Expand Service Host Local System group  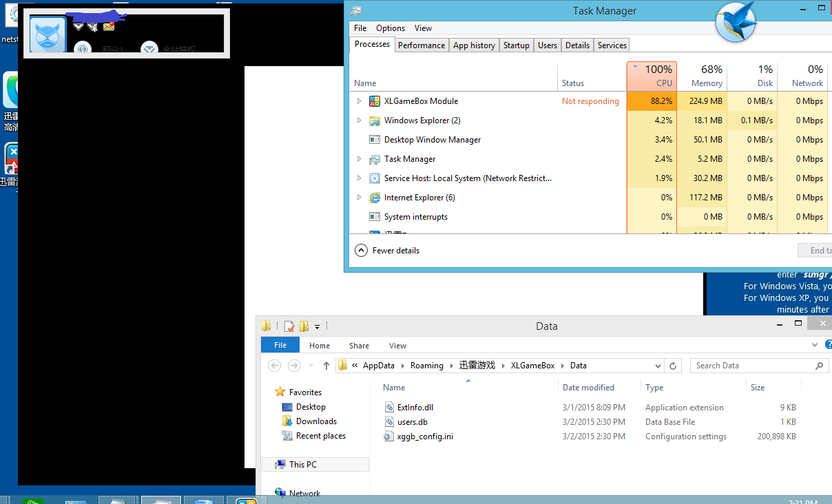359,178
